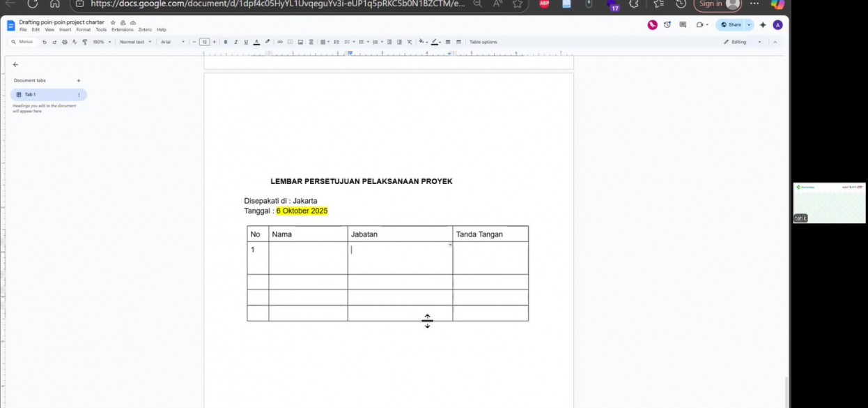
Task: Open the 150% zoom dropdown
Action: point(102,42)
